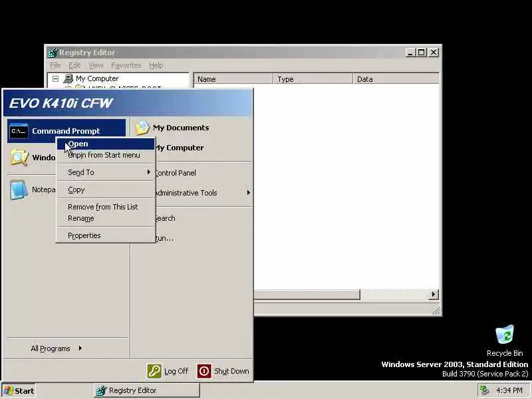Click the Notepad icon in Start menu
Viewport: 532px width, 399px height.
coord(19,190)
